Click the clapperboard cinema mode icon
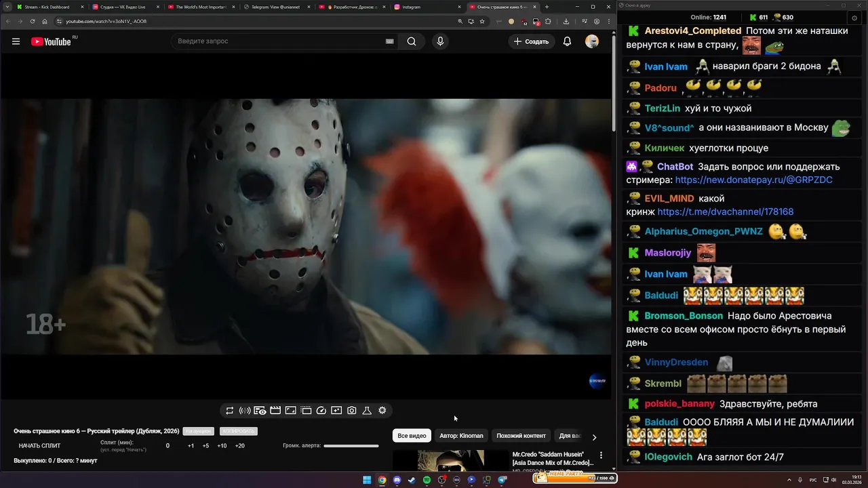The image size is (868, 488). tap(275, 410)
